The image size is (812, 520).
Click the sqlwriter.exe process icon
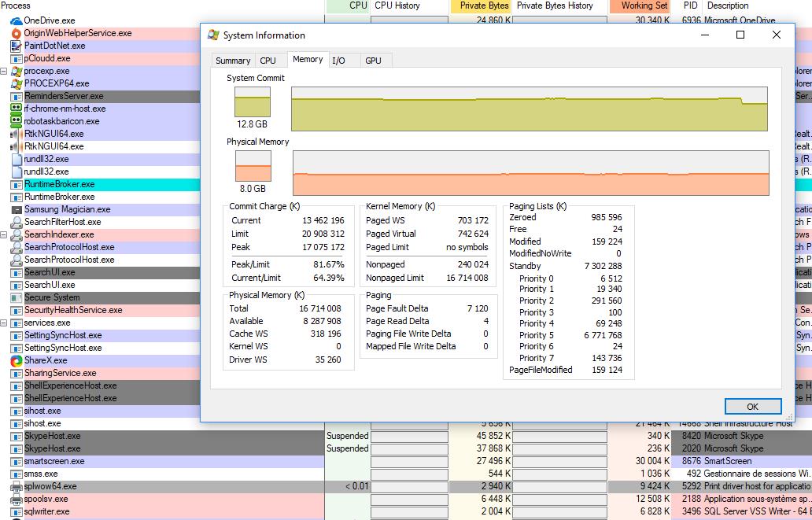pyautogui.click(x=17, y=511)
